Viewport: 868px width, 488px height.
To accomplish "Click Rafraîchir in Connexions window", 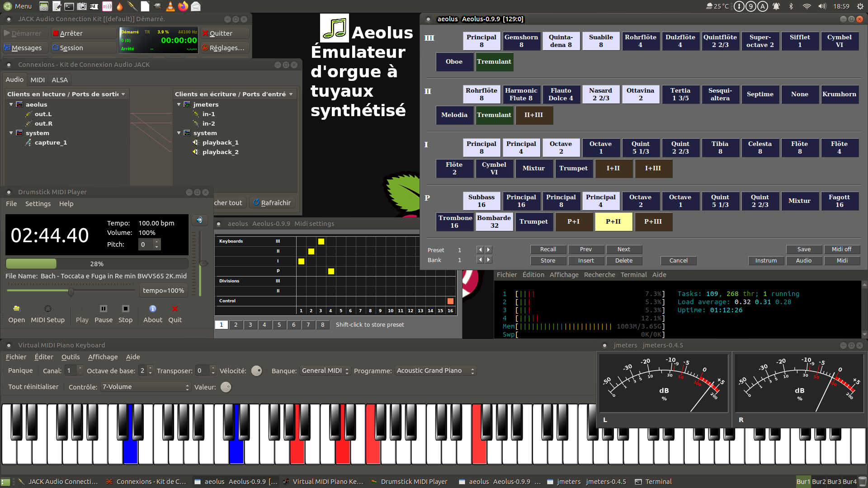I will (x=272, y=203).
